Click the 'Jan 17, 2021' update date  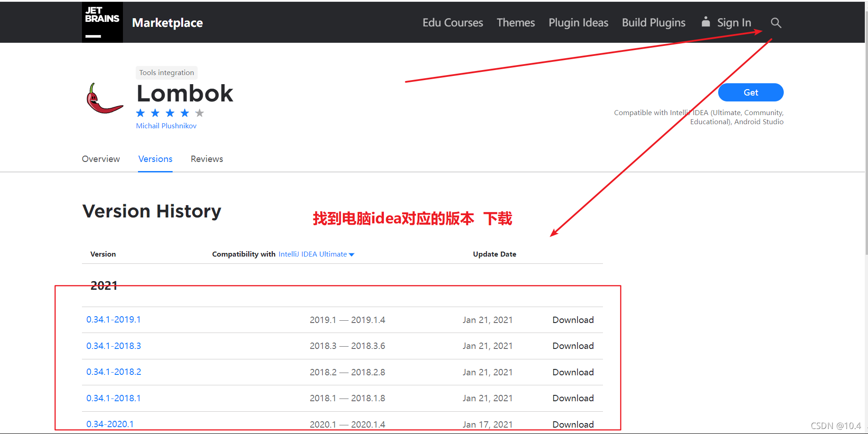click(488, 424)
